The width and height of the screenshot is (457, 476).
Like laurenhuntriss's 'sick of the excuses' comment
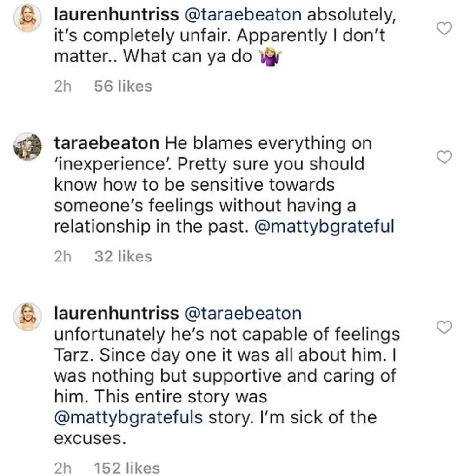(x=444, y=328)
